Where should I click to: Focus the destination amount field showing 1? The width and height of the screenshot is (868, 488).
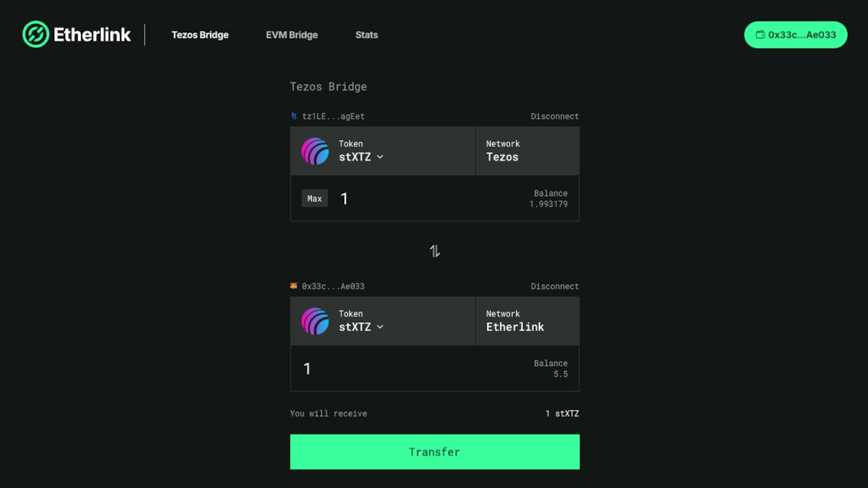tap(409, 369)
